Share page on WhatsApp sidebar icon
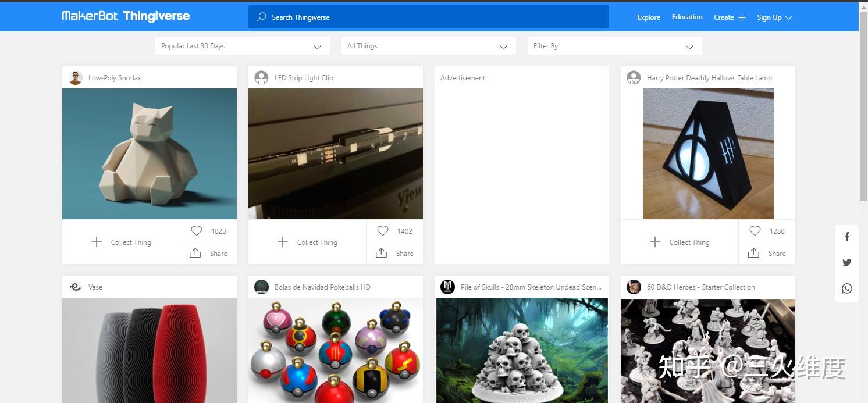This screenshot has height=403, width=868. 847,288
